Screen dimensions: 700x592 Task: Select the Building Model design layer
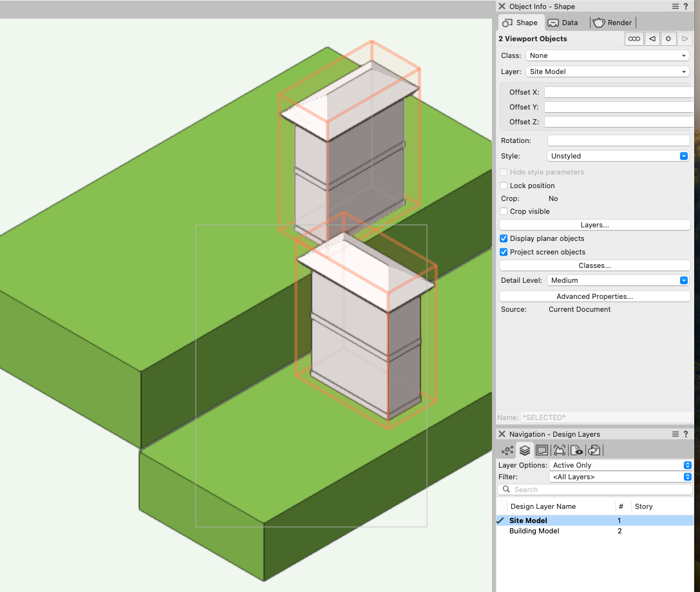534,531
